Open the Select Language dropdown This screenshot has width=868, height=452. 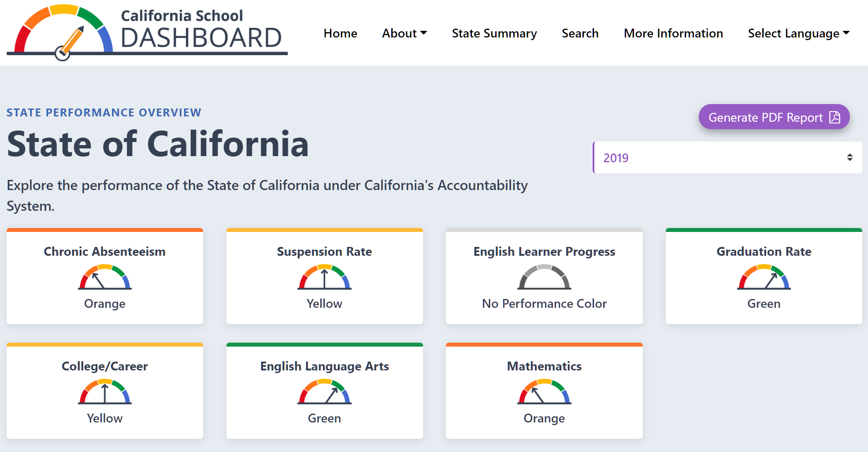click(798, 34)
